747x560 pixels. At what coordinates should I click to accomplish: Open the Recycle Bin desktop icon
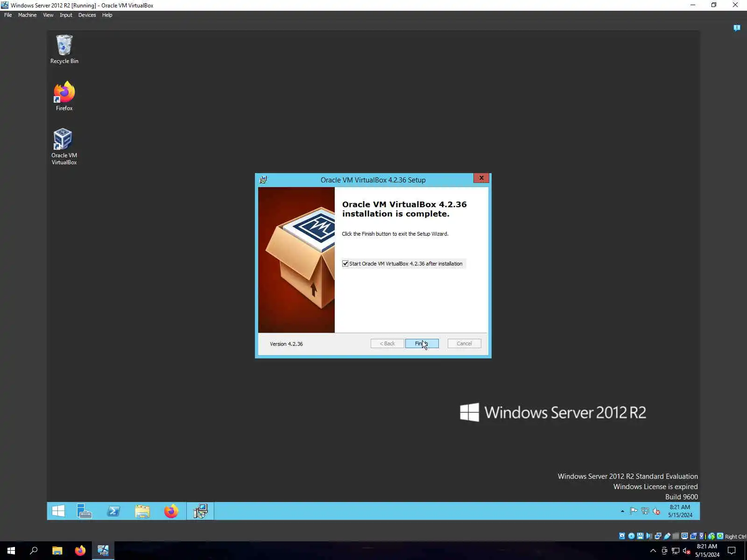tap(64, 49)
